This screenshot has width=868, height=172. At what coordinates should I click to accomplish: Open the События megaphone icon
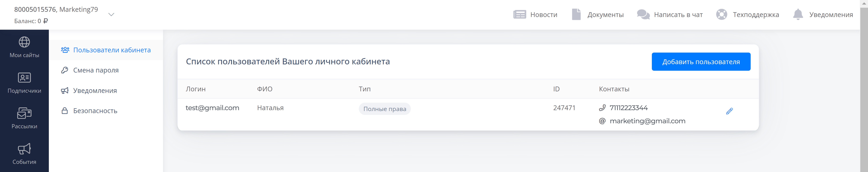point(24,149)
